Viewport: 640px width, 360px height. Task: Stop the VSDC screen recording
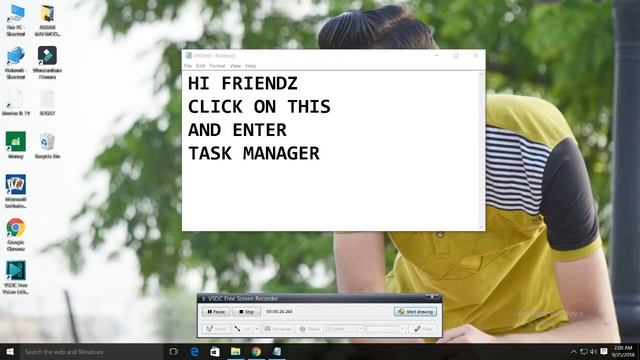point(247,311)
